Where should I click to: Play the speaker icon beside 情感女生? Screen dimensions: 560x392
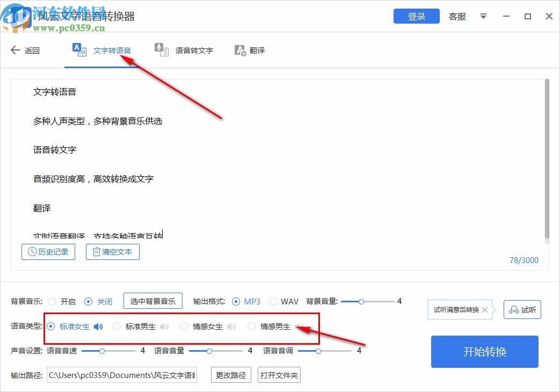point(231,326)
